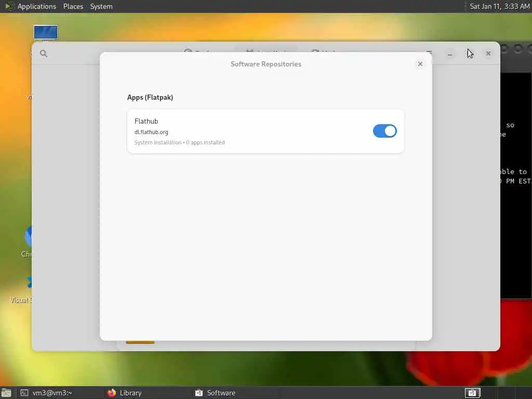Close the Software Repositories dialog
This screenshot has width=532, height=399.
pyautogui.click(x=420, y=64)
